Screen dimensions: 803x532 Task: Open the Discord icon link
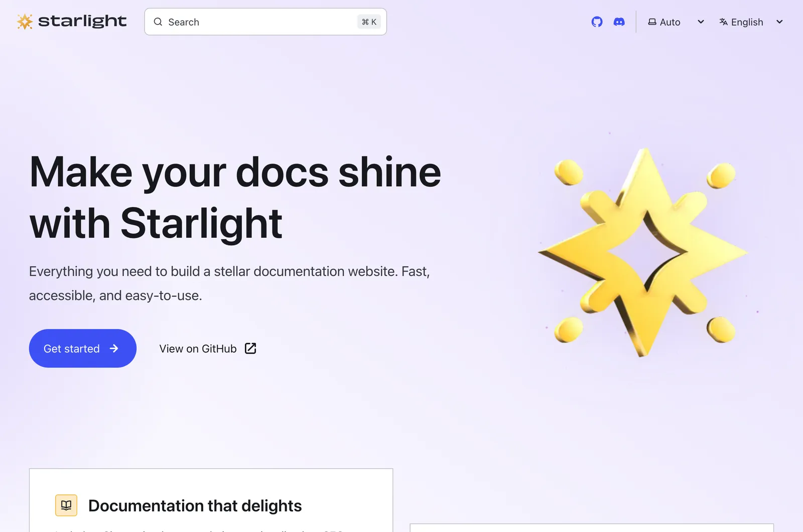coord(619,22)
